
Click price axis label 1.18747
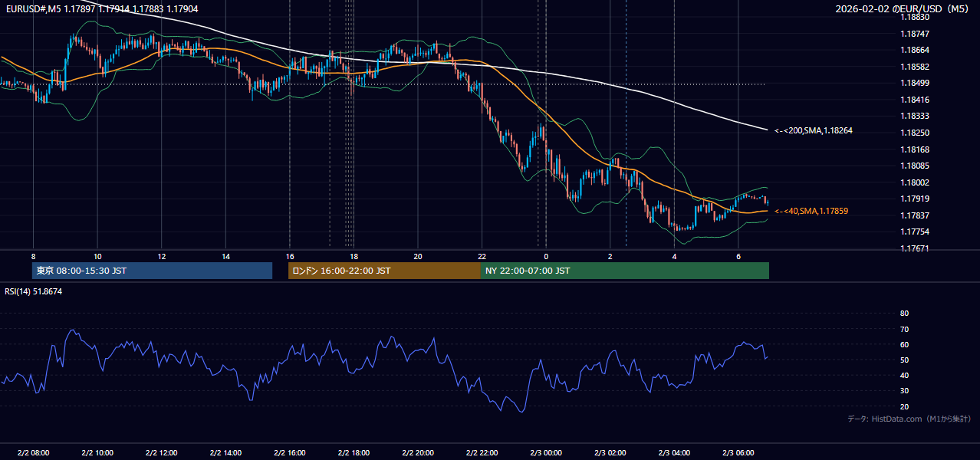[915, 34]
